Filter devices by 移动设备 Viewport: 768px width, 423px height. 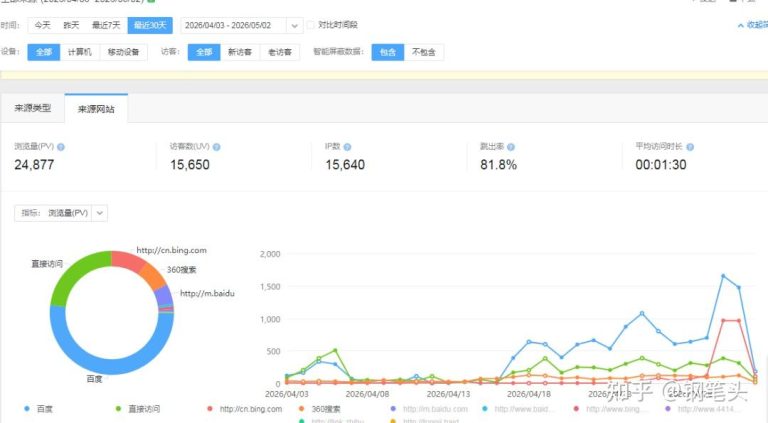123,52
